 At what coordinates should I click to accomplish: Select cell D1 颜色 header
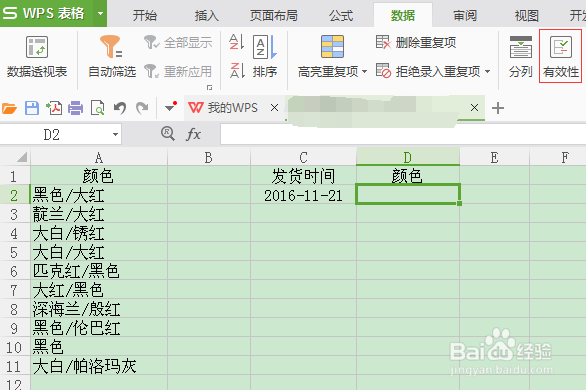click(x=408, y=176)
